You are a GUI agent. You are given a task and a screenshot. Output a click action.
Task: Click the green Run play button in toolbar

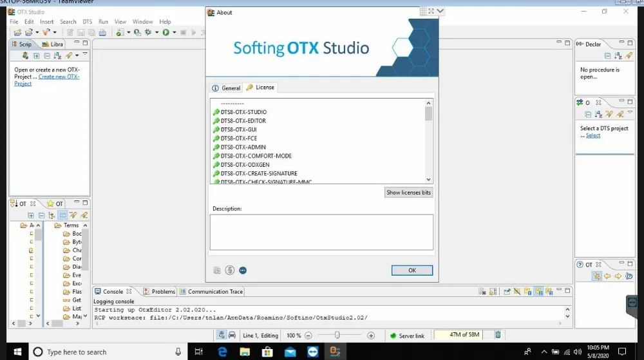[166, 32]
